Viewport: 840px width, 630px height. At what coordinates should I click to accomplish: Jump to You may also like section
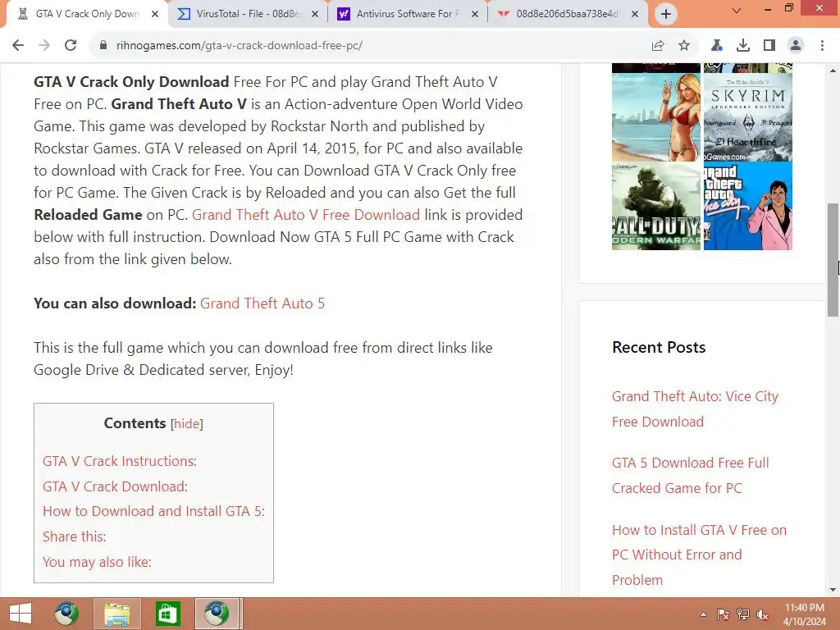(x=97, y=562)
